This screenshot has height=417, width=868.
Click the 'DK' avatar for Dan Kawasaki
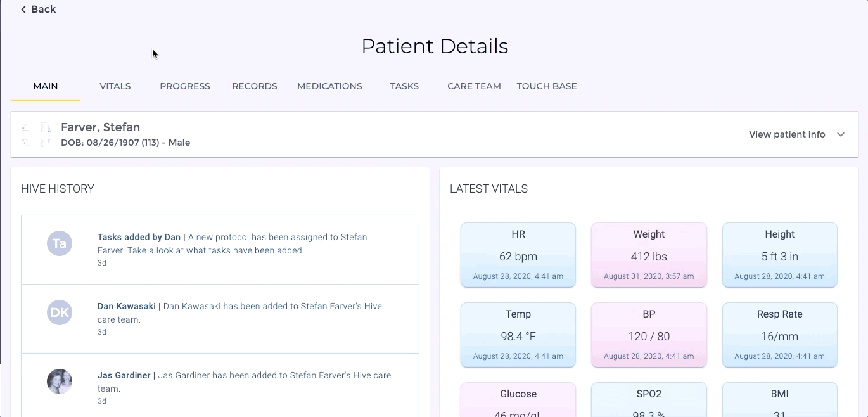(x=60, y=312)
